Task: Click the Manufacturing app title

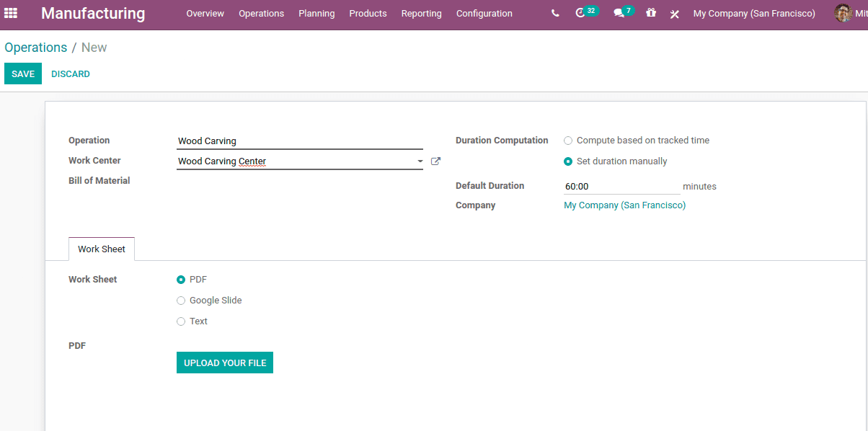Action: tap(93, 14)
